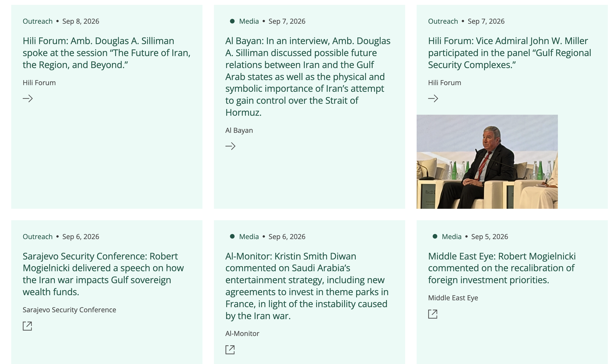Open Al-Monitor headline on Saudi entertainment strategy
This screenshot has height=364, width=615.
[307, 286]
